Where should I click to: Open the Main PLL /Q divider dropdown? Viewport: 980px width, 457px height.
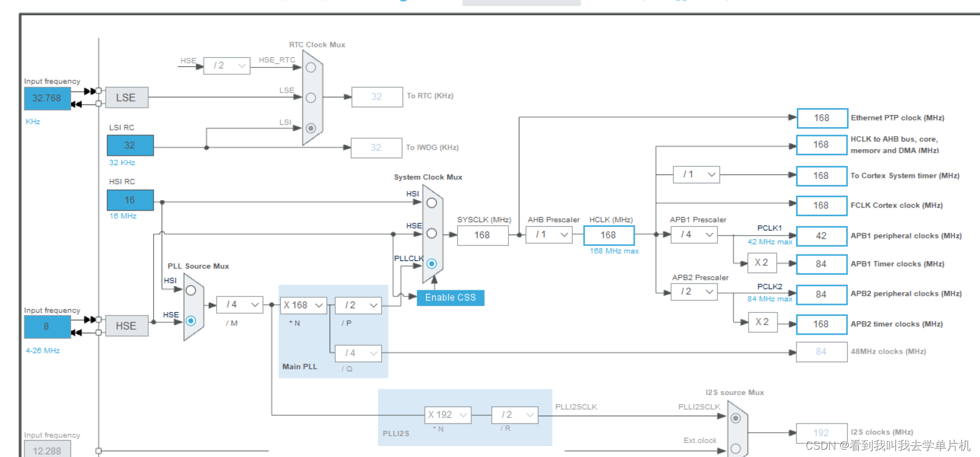coord(358,353)
